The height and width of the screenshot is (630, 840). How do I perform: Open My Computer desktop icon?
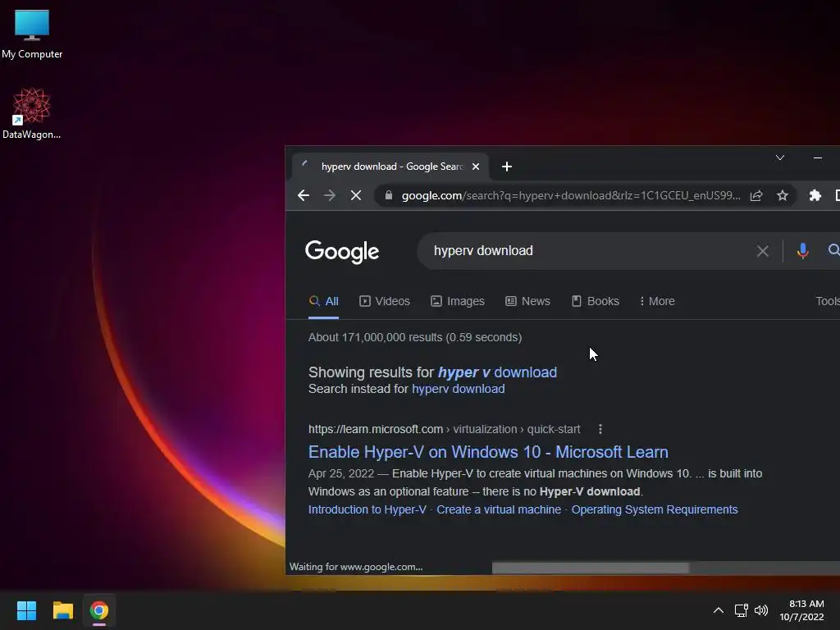click(x=32, y=34)
